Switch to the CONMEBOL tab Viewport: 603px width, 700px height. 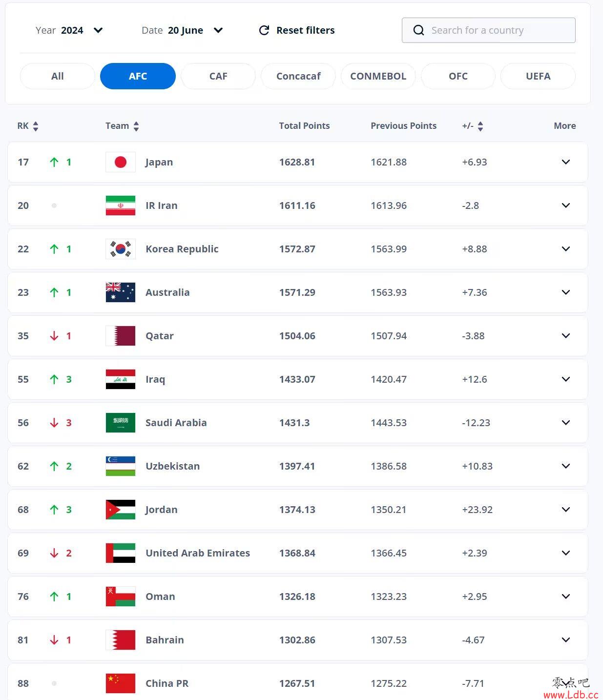378,76
